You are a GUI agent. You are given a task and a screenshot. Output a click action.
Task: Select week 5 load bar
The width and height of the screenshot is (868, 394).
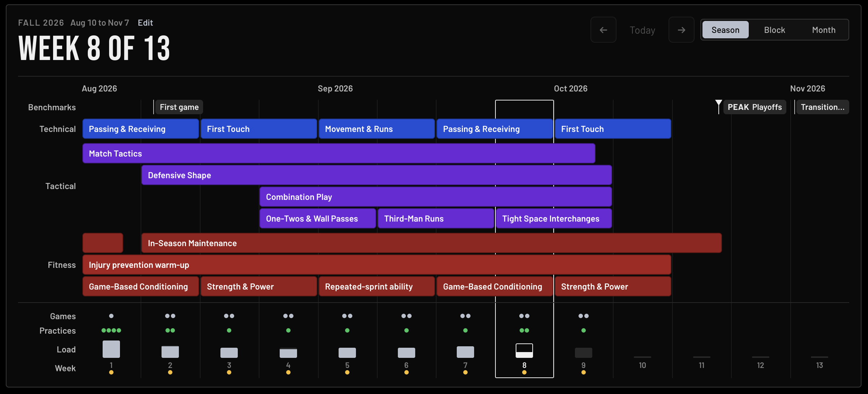click(347, 353)
